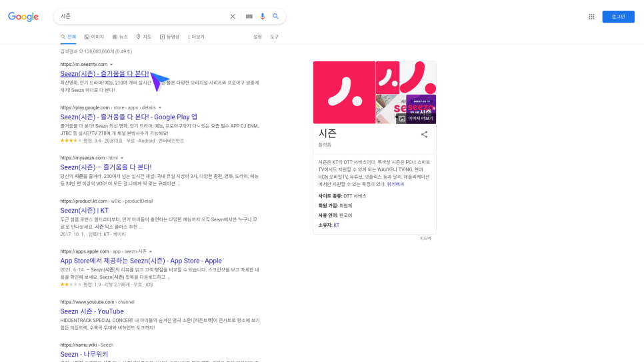
Task: Switch to the 동영상 tab
Action: pyautogui.click(x=169, y=37)
